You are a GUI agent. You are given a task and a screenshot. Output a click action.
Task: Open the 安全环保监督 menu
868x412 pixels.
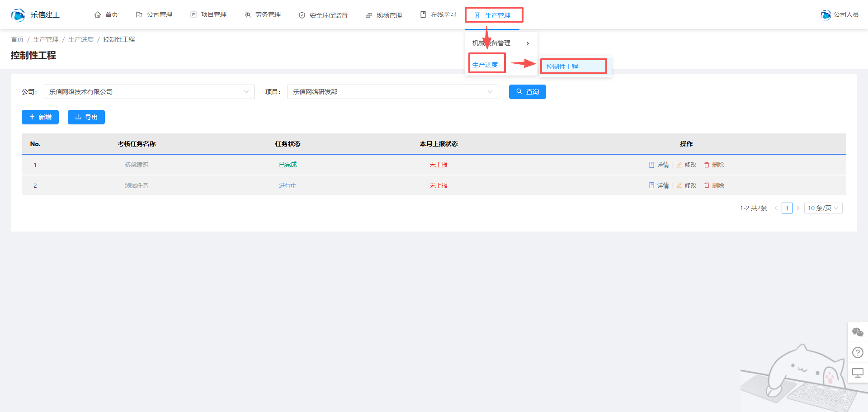click(323, 15)
